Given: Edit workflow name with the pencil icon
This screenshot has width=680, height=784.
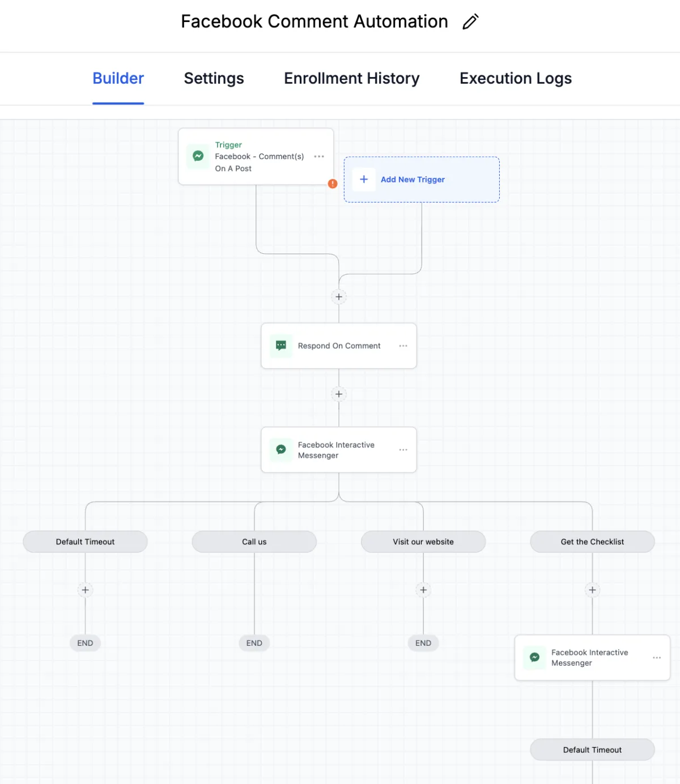Looking at the screenshot, I should pyautogui.click(x=470, y=22).
